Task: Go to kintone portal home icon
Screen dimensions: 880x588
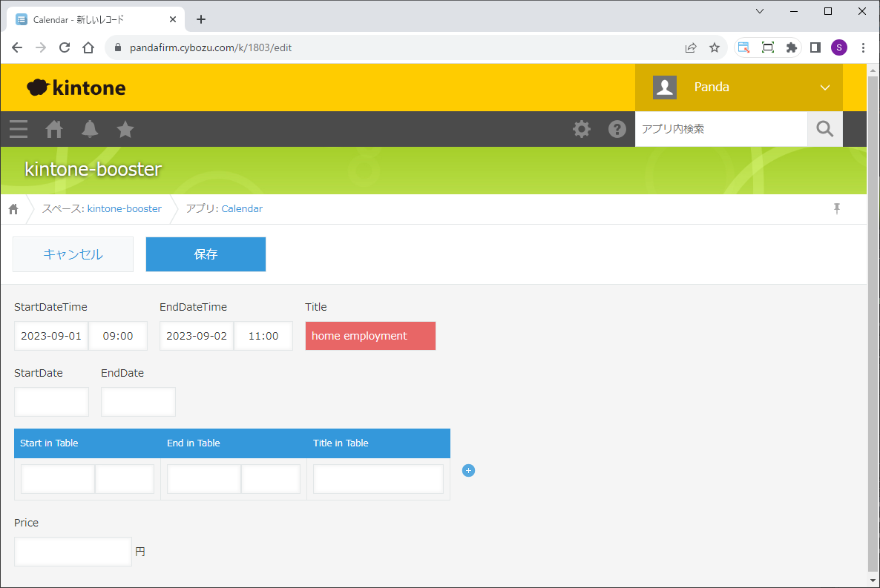Action: pos(54,129)
